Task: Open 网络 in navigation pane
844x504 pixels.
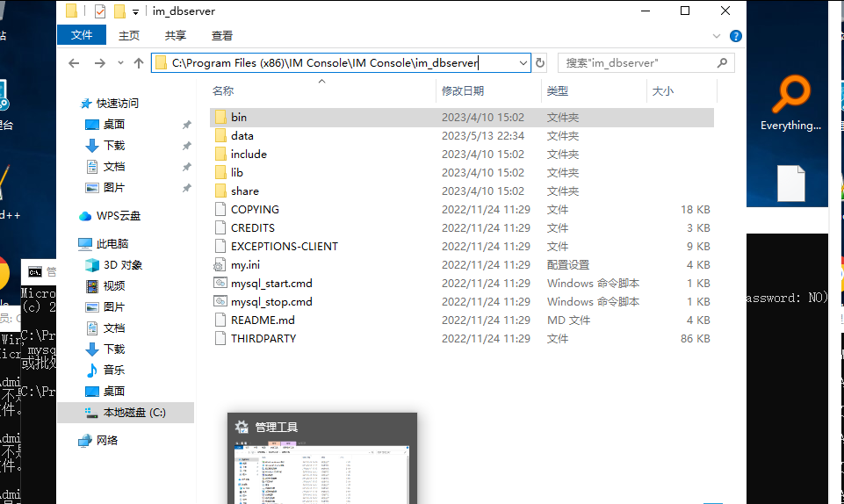Action: point(106,441)
